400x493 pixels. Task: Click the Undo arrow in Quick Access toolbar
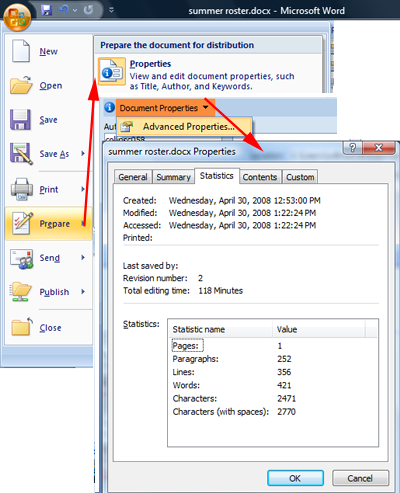(64, 10)
